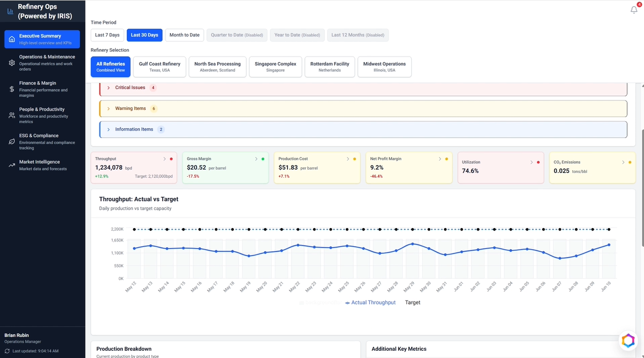Click Throughput: Actual vs Target chart title
This screenshot has height=358, width=644.
tap(138, 199)
